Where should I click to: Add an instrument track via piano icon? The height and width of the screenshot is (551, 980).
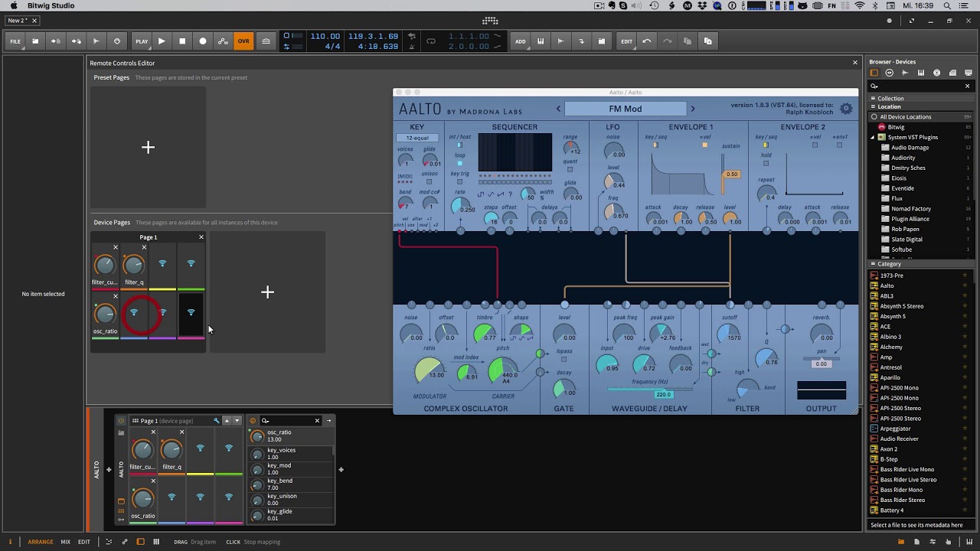pos(541,41)
